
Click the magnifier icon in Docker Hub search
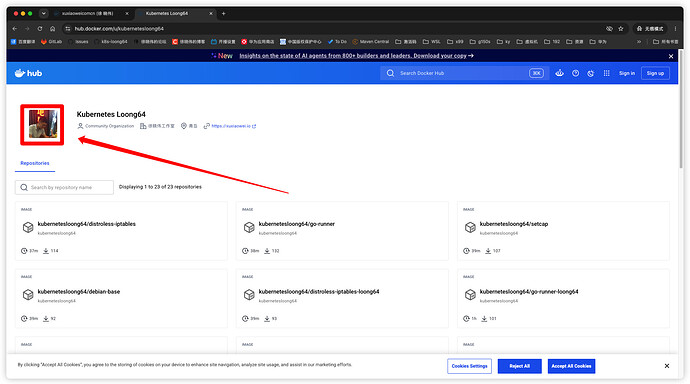(x=390, y=73)
